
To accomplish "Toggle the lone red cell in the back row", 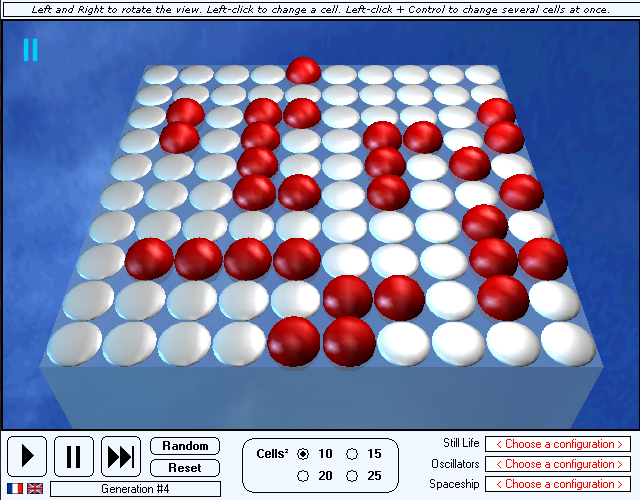I will (303, 71).
